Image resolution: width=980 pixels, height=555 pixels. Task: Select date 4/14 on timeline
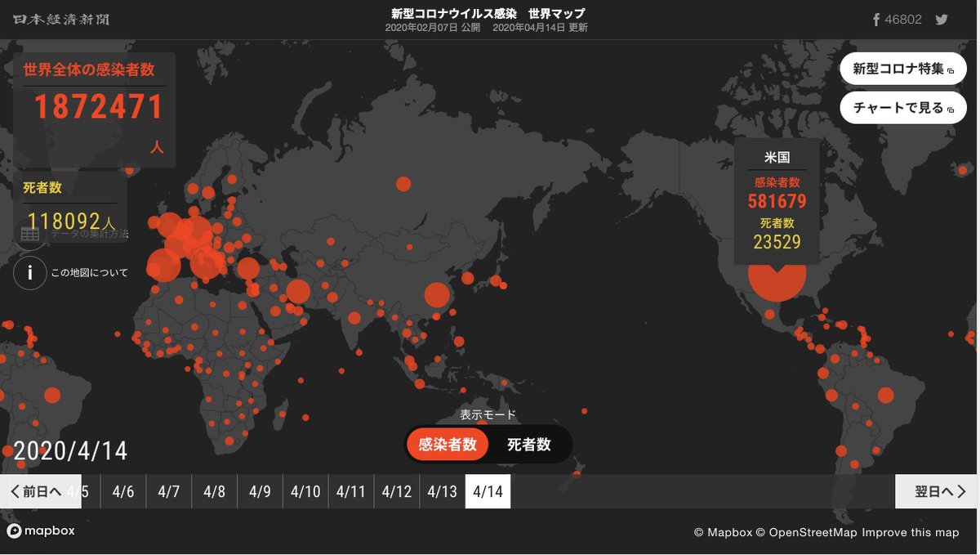488,491
